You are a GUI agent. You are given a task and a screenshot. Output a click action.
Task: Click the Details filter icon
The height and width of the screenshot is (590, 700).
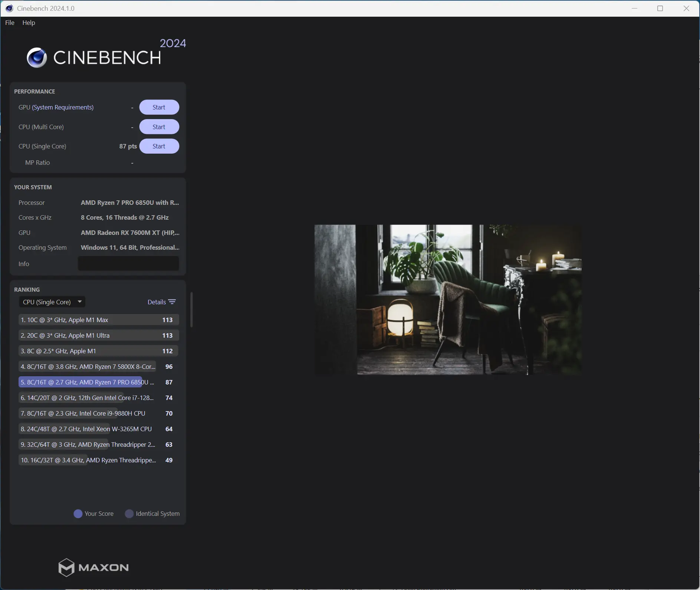(172, 302)
